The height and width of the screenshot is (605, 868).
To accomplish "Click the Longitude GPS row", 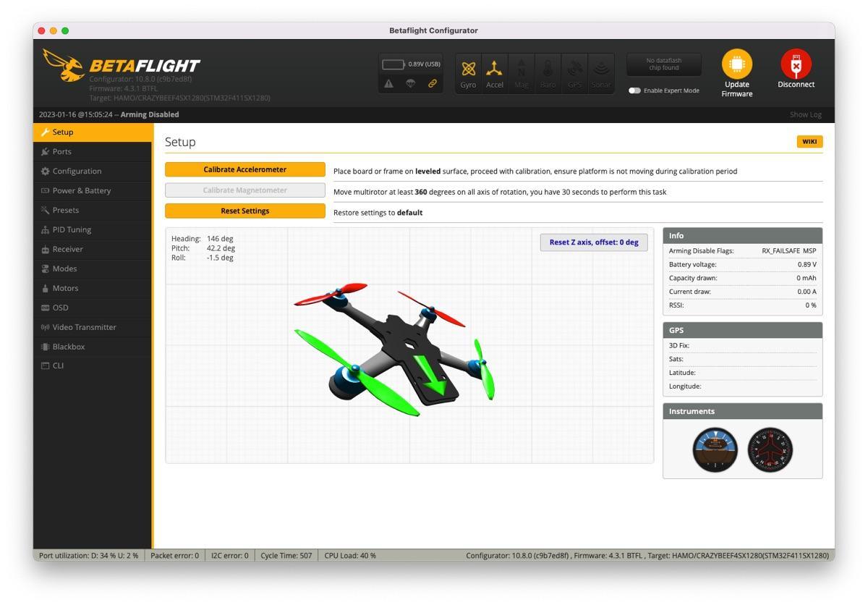I will point(742,386).
